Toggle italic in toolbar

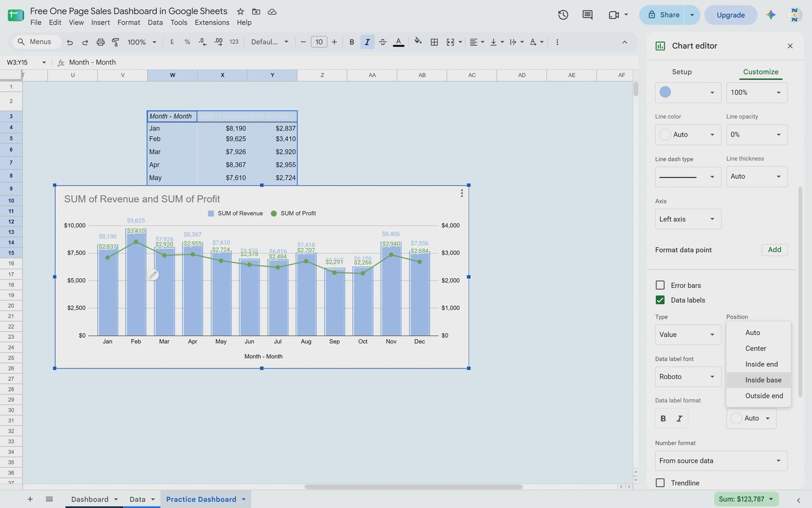tap(367, 42)
